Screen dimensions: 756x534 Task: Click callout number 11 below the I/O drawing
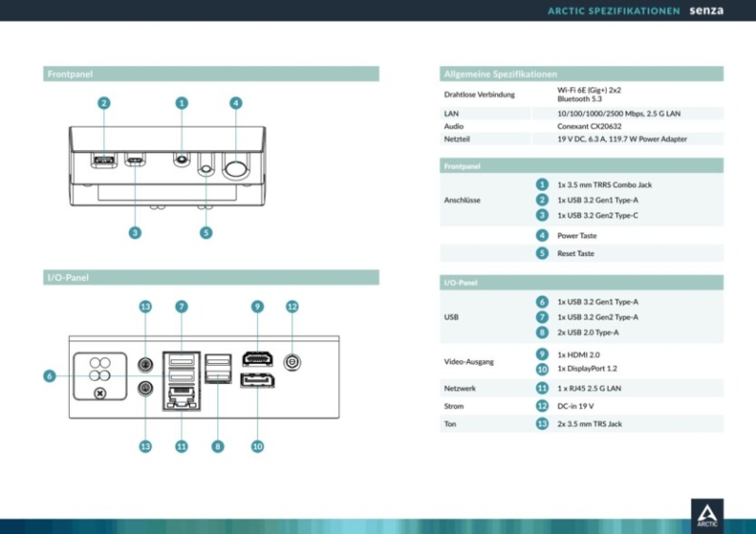(x=181, y=446)
